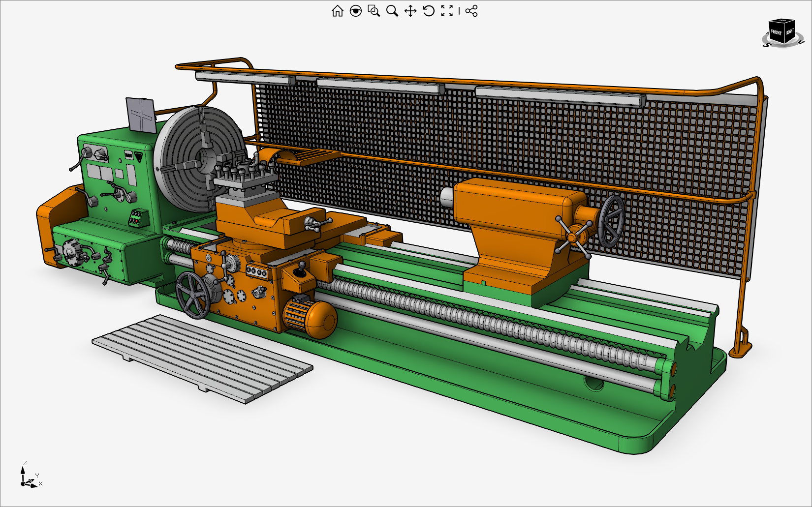812x507 pixels.
Task: Click the E compass marker near the view cube
Action: point(801,42)
